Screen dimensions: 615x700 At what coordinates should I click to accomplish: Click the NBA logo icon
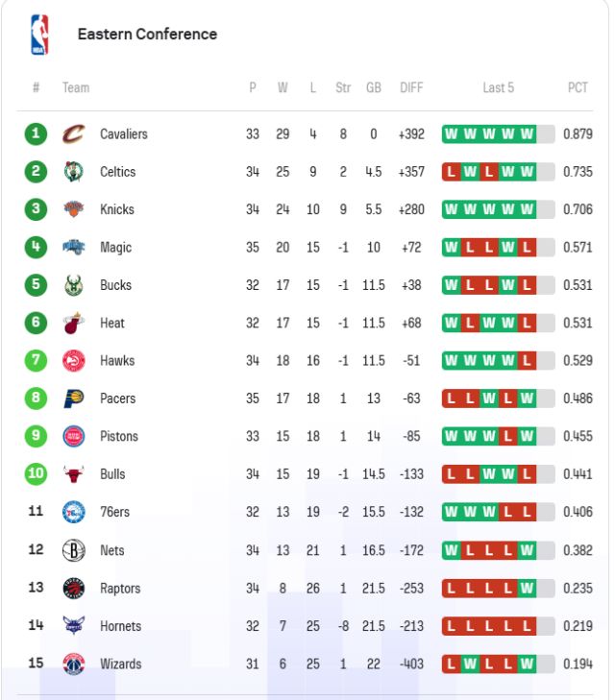tap(39, 35)
